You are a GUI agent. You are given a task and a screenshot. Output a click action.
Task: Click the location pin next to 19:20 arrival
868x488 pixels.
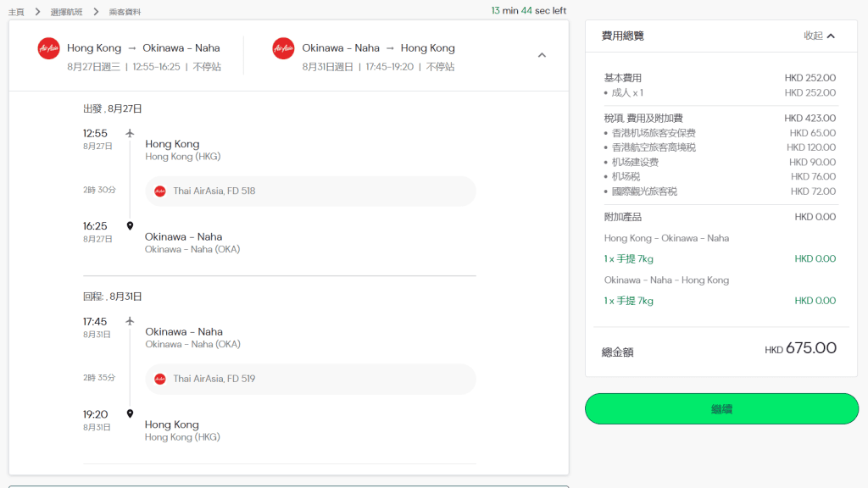[130, 414]
